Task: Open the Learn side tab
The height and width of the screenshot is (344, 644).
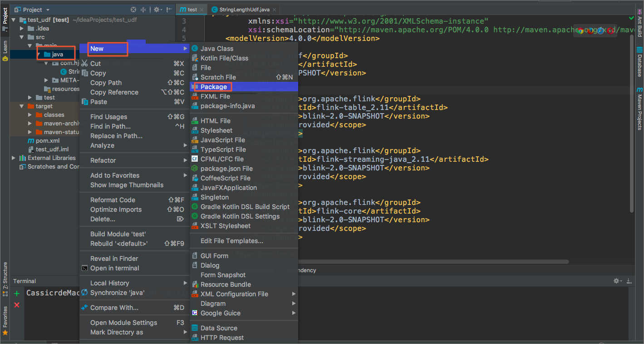Action: pos(5,50)
